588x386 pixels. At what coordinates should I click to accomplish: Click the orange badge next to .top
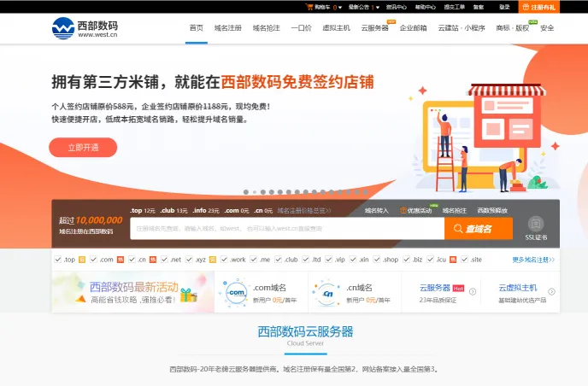[x=82, y=260]
